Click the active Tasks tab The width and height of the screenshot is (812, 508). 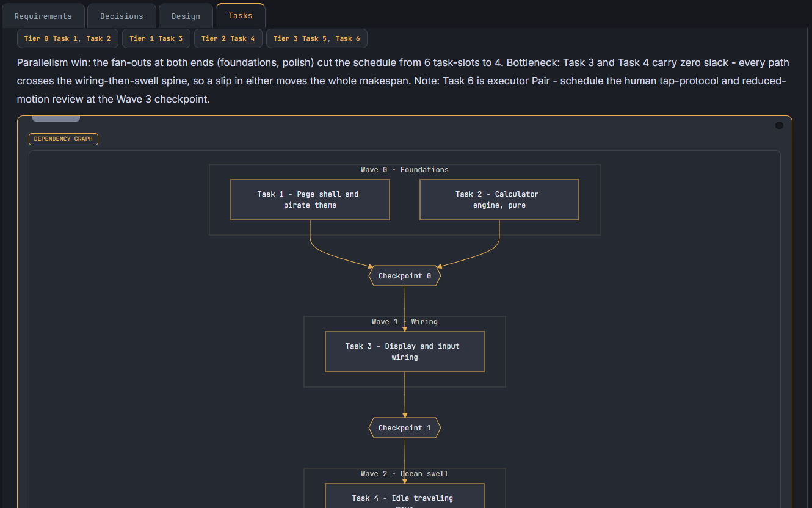click(241, 15)
